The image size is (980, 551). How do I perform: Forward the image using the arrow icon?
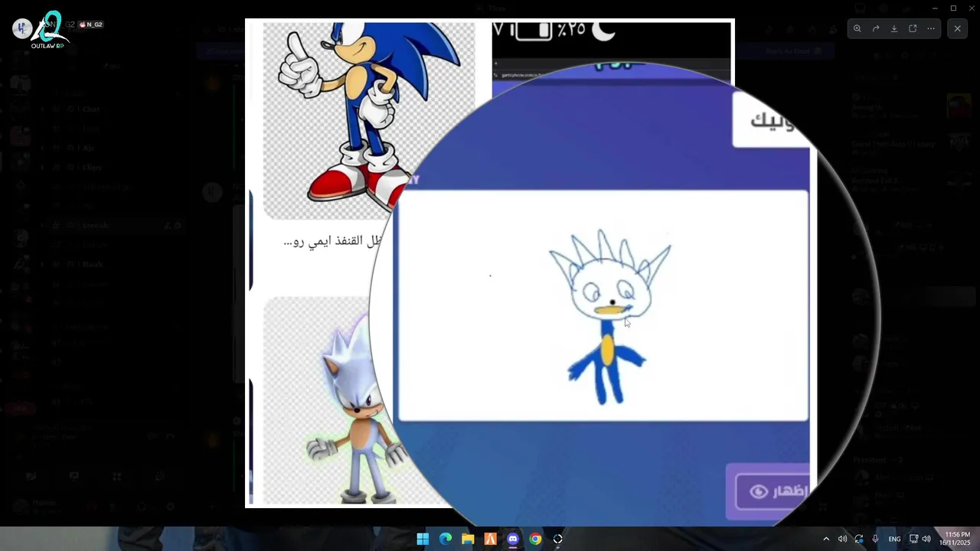[876, 28]
